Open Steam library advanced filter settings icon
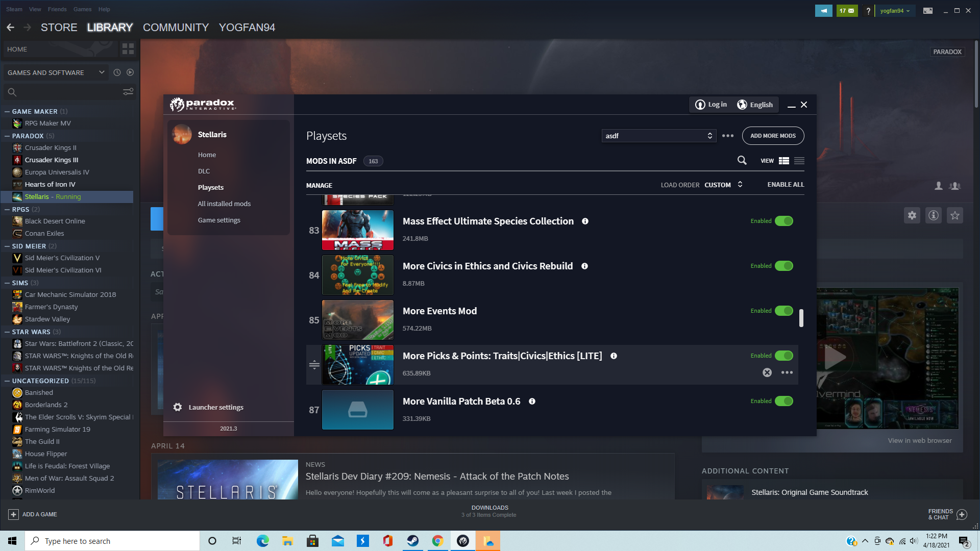Screen dimensions: 980x551 point(128,92)
